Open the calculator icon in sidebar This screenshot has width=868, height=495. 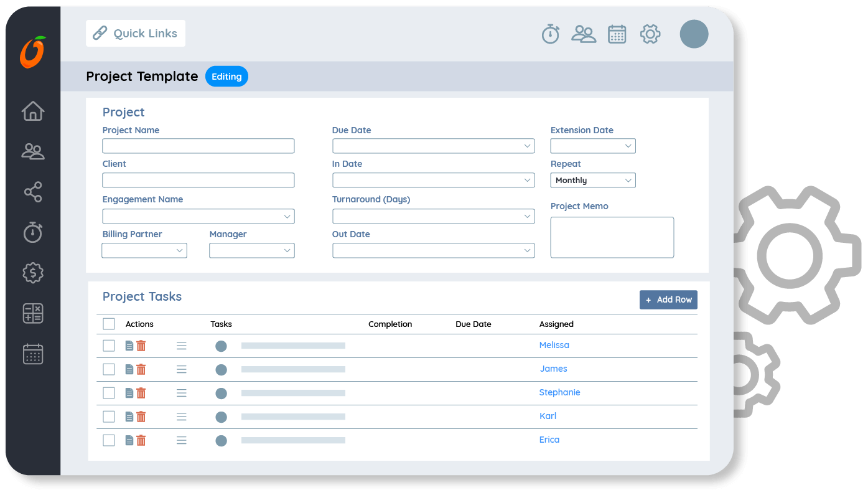(x=33, y=313)
